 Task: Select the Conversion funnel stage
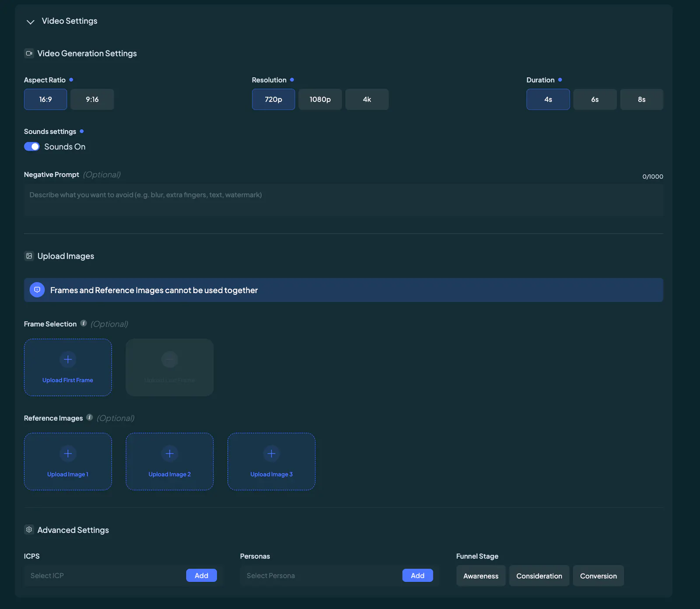click(x=598, y=576)
